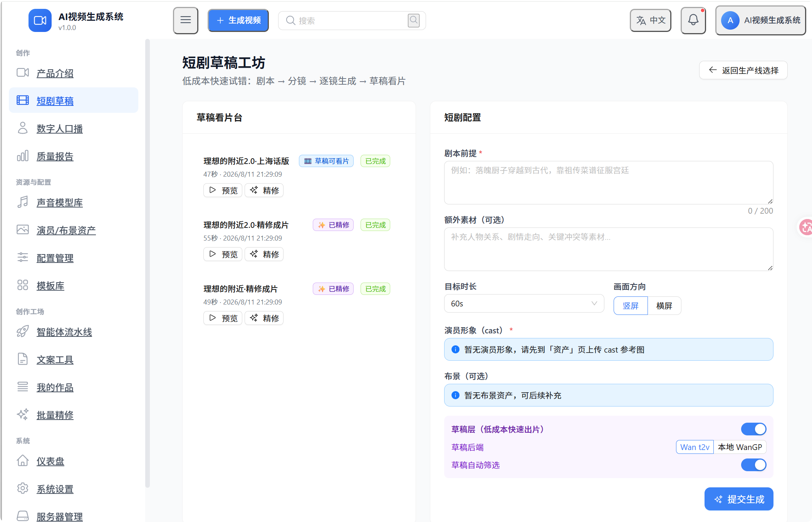812x522 pixels.
Task: Open the 中文 language switcher
Action: coord(651,20)
